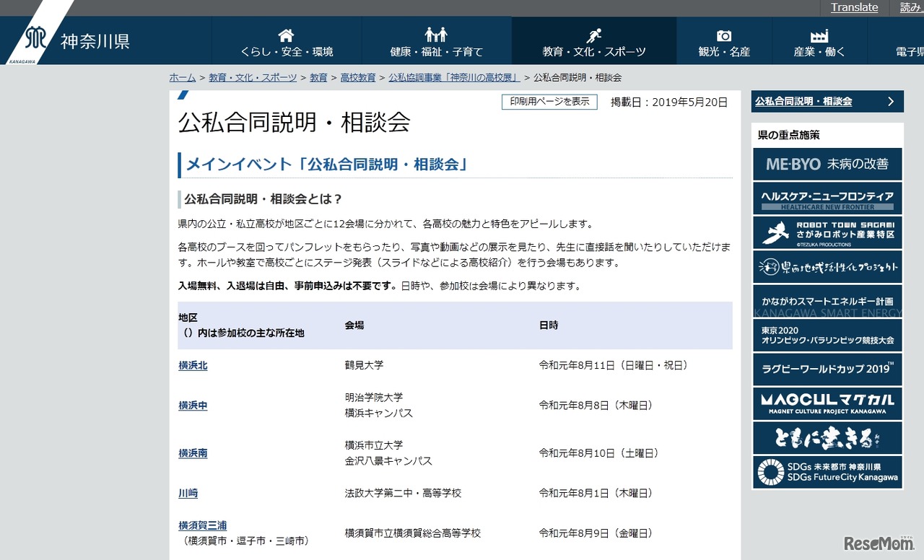Open the 川崎 district link

click(x=188, y=493)
